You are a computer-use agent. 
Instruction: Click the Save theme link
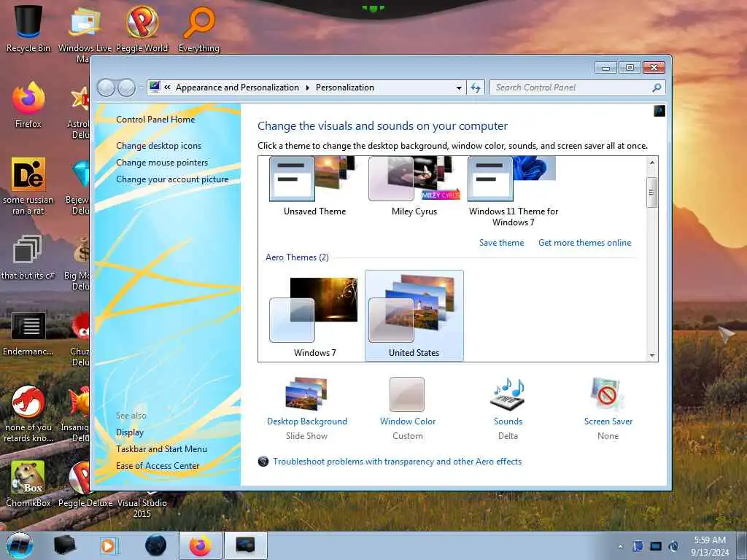501,243
